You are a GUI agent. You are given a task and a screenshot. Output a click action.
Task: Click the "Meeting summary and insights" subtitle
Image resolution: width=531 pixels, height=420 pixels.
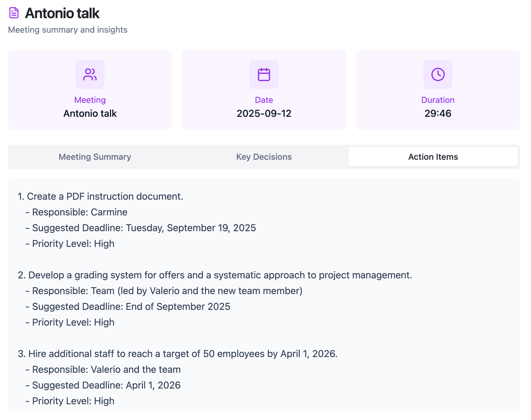click(68, 30)
